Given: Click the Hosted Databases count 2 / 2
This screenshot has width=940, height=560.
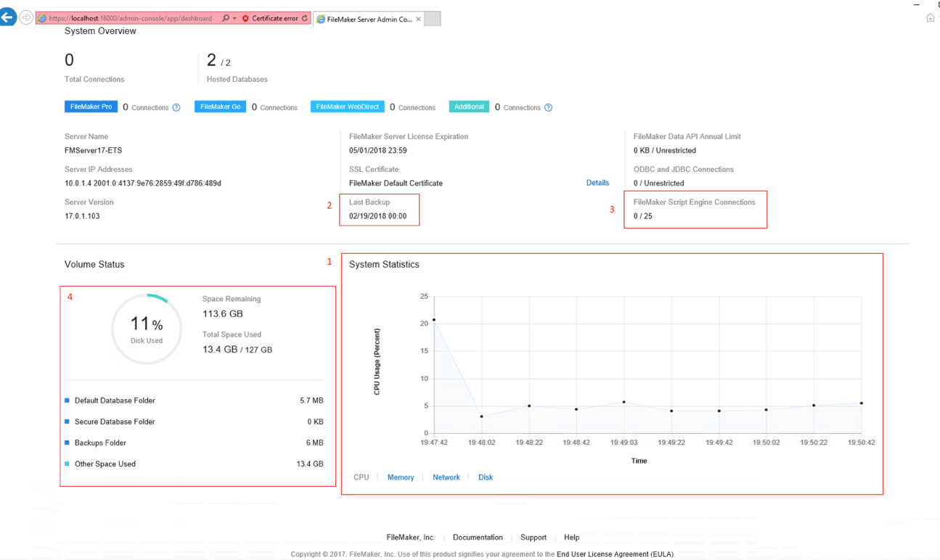Looking at the screenshot, I should coord(218,61).
